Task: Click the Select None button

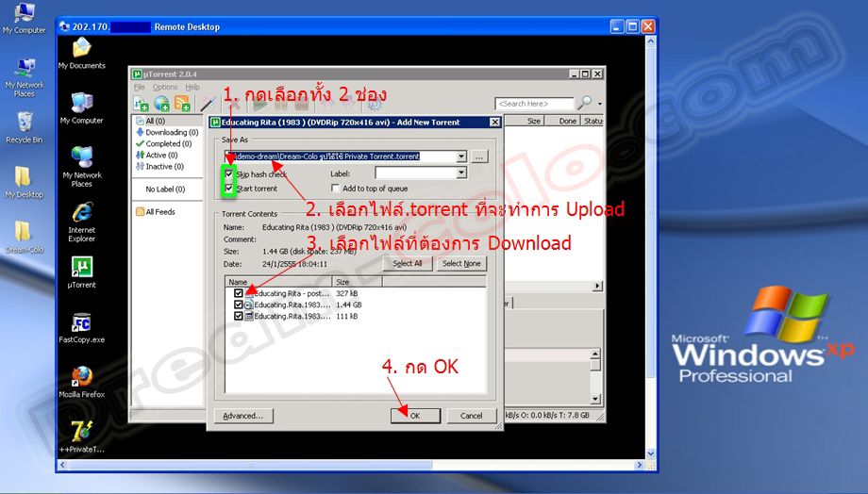Action: coord(461,263)
